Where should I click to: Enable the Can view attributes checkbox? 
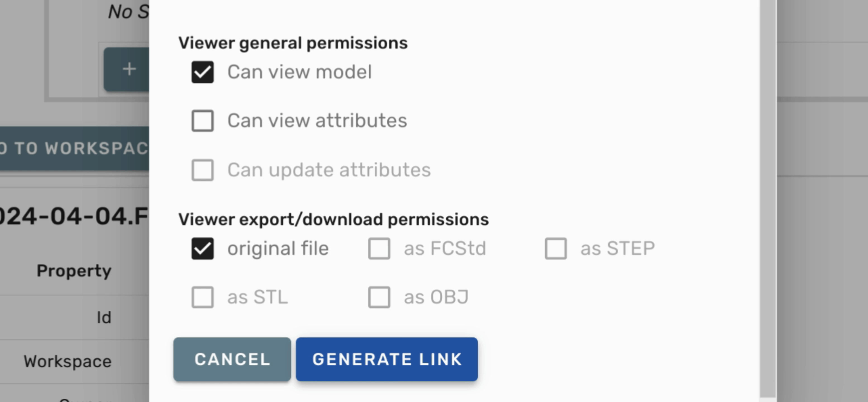pyautogui.click(x=202, y=121)
